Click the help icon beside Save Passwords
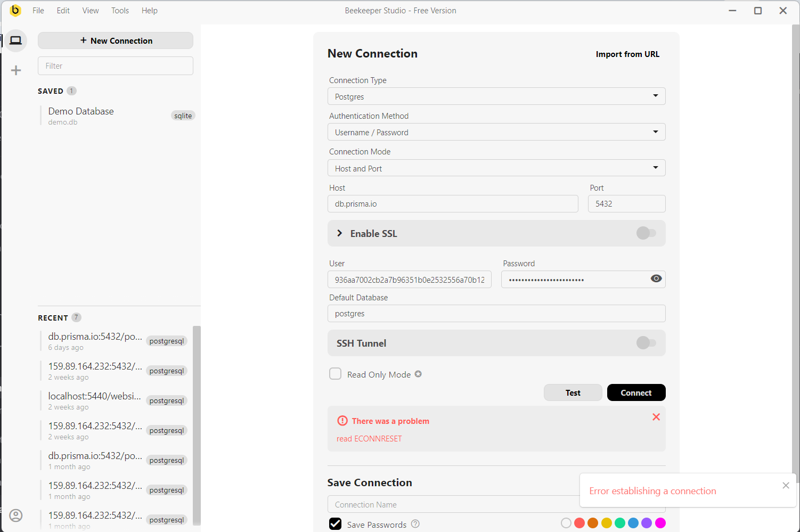Image resolution: width=800 pixels, height=532 pixels. [415, 524]
